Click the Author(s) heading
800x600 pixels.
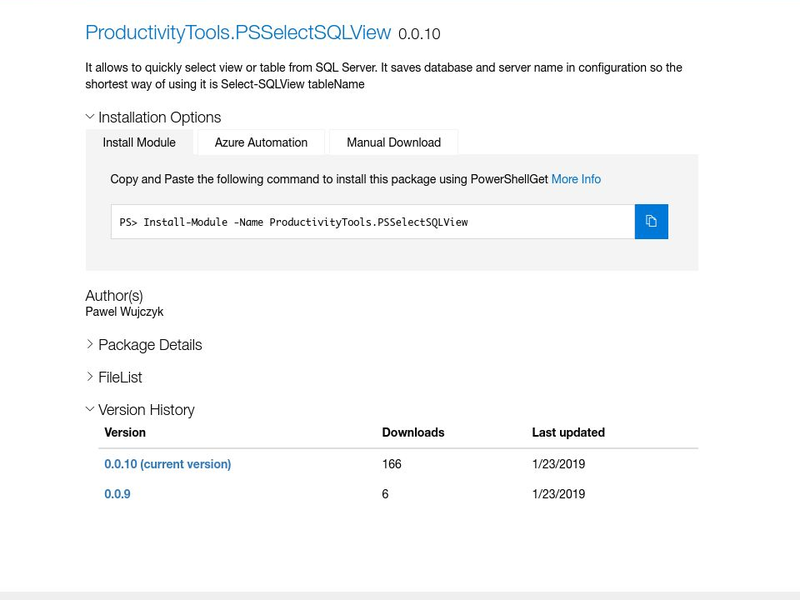tap(114, 296)
